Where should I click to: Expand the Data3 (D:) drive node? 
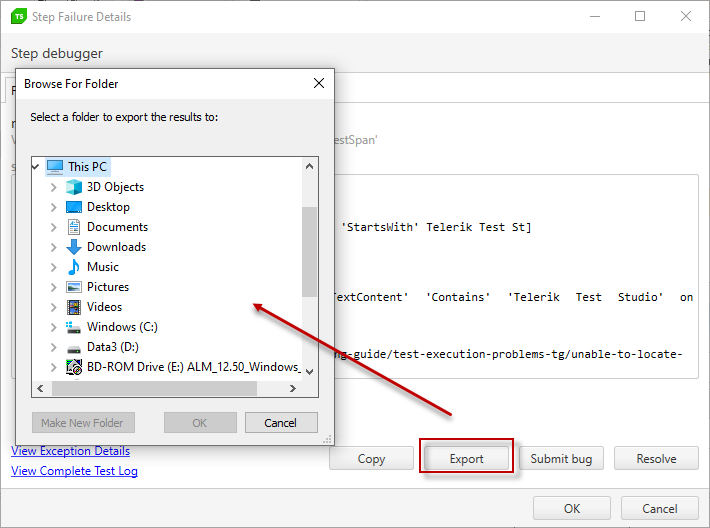tap(53, 347)
